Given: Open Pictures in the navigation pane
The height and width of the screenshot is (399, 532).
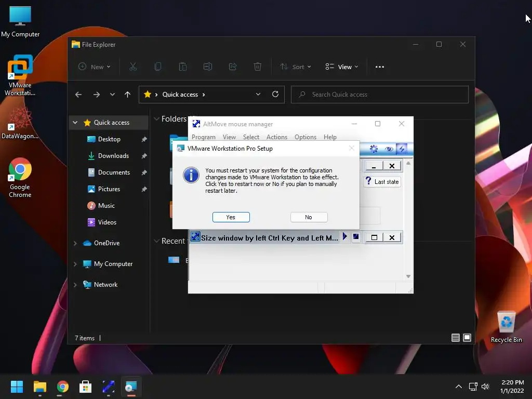Looking at the screenshot, I should [109, 189].
